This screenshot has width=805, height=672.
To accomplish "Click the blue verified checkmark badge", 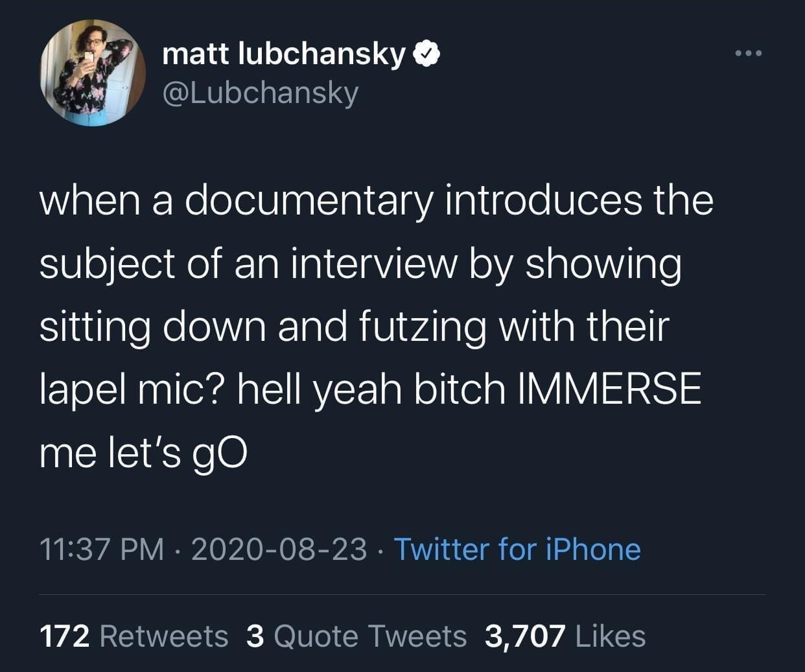I will [x=426, y=56].
